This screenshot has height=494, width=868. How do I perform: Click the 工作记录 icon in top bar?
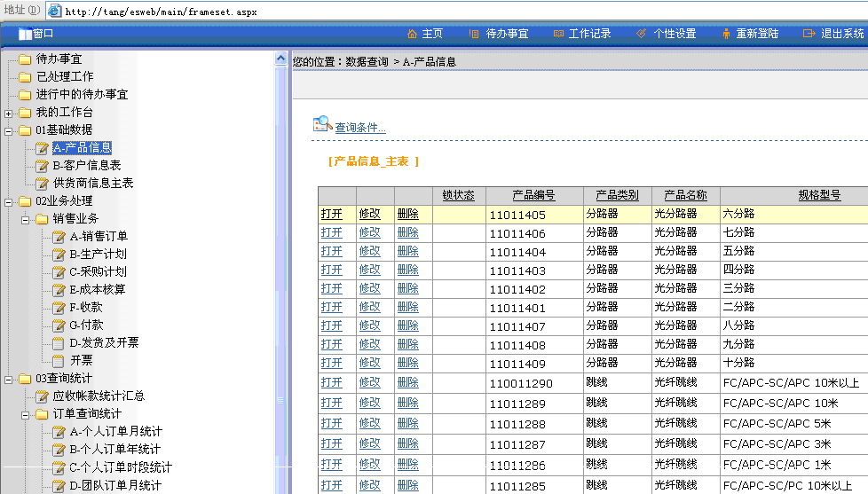pos(558,34)
